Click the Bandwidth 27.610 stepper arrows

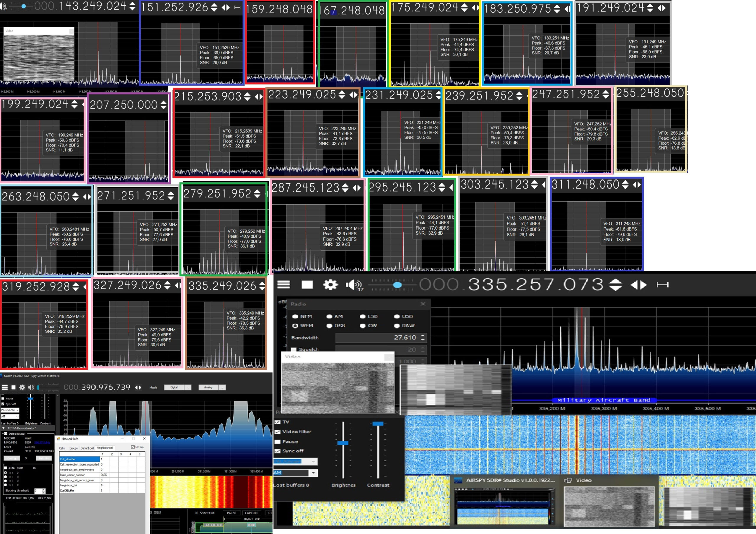coord(423,337)
